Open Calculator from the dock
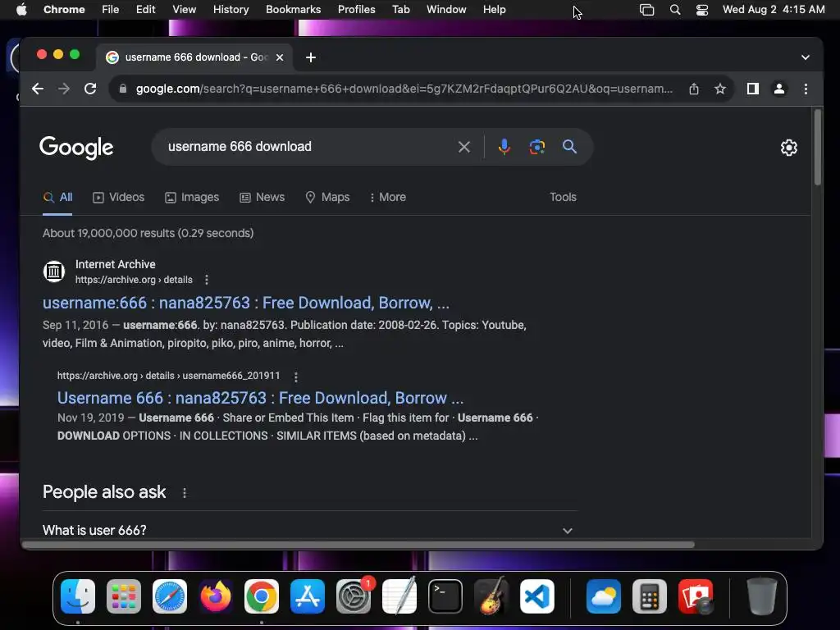 pos(650,596)
